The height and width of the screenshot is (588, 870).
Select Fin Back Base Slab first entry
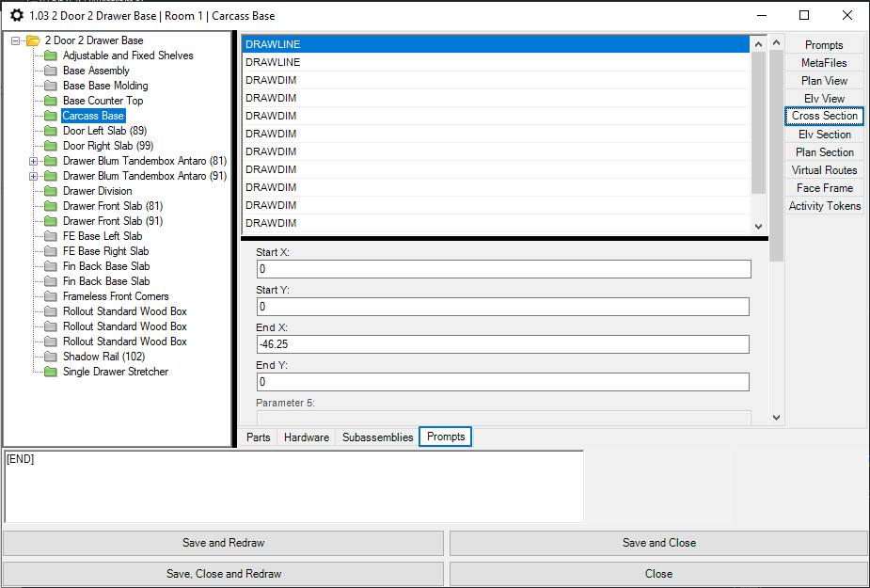coord(106,266)
